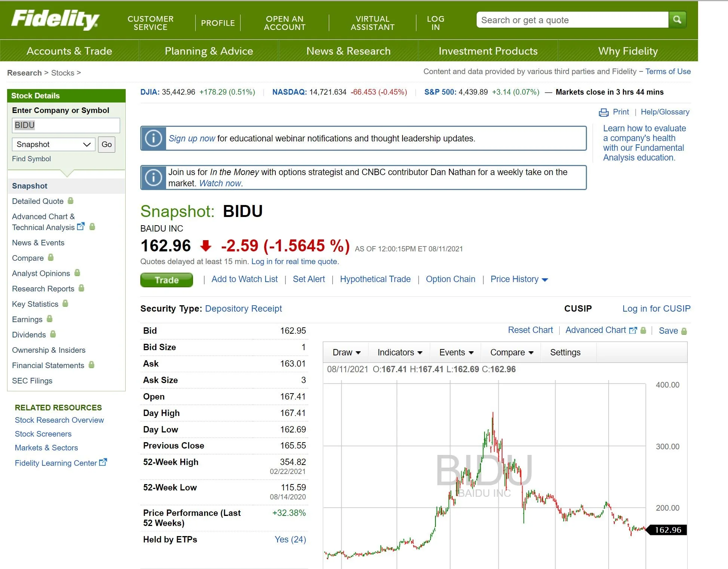Click the company symbol input field
The image size is (728, 569).
(66, 125)
